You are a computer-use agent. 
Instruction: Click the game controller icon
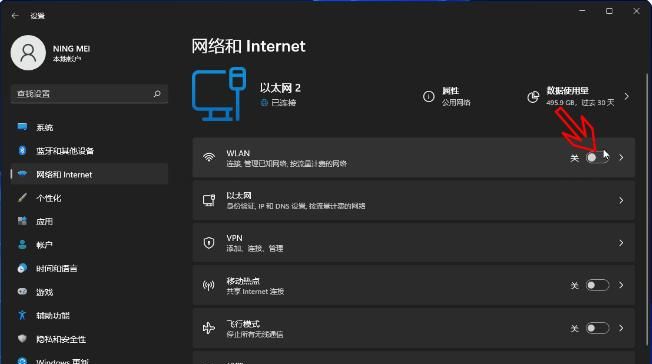(x=22, y=291)
